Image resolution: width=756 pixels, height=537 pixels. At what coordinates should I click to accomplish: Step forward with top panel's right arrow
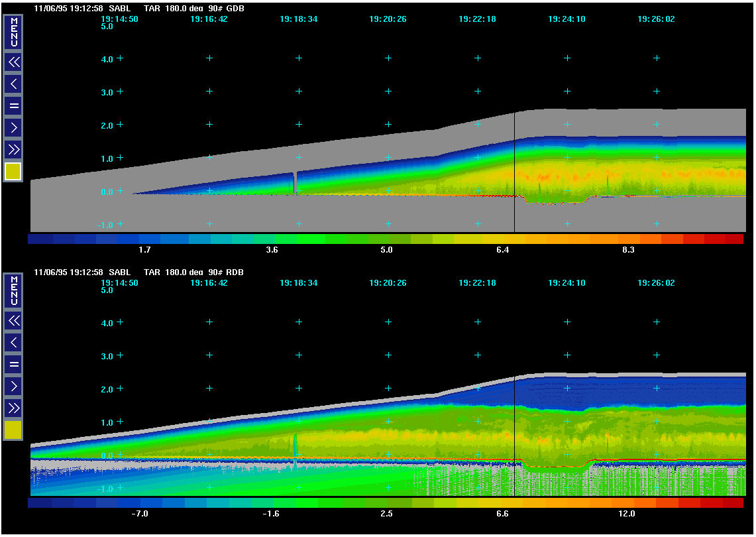coord(13,127)
